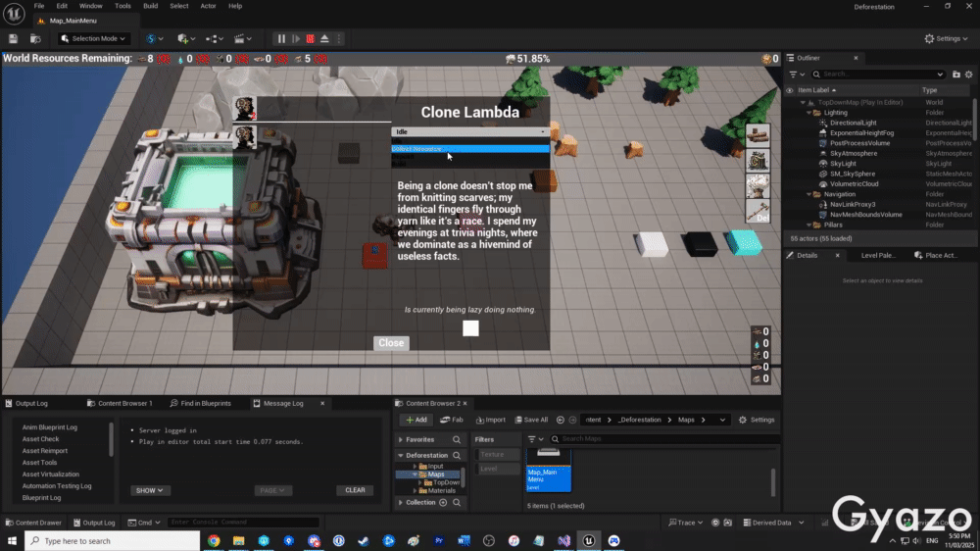Click the Eject from player icon
Viewport: 980px width, 551px height.
(324, 38)
